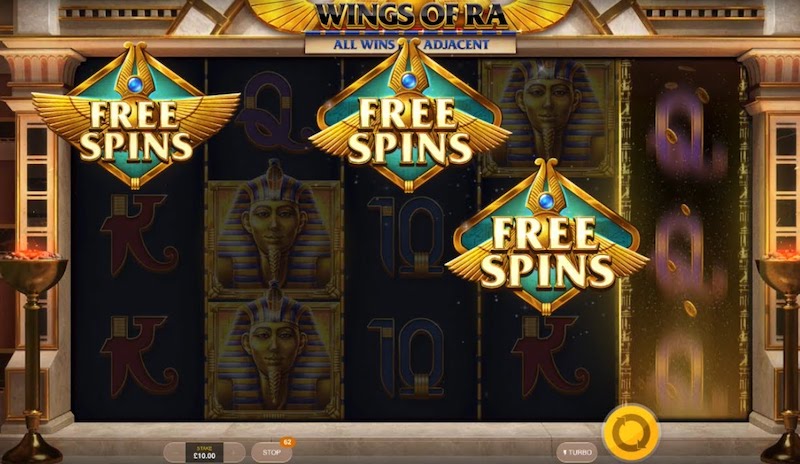Toggle Turbo mode
The width and height of the screenshot is (800, 464).
point(577,452)
